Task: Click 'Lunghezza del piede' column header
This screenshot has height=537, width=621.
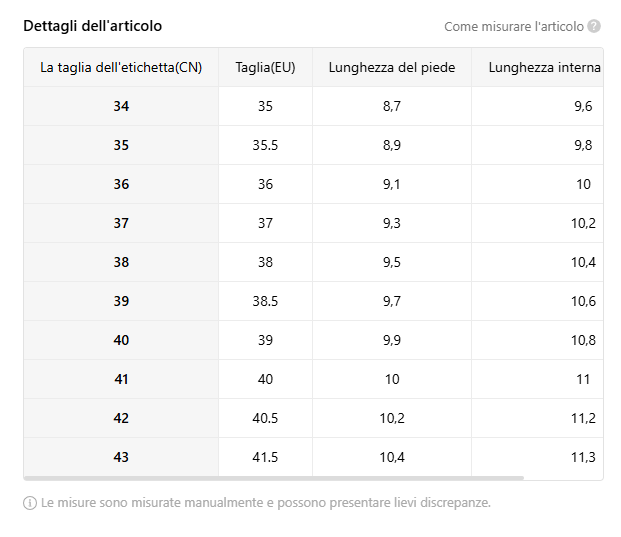Action: coord(392,67)
